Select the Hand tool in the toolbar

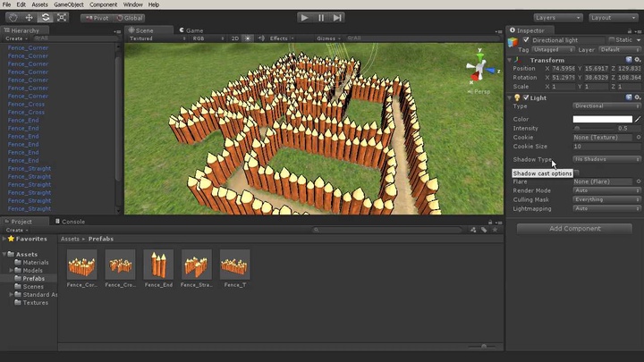coord(13,17)
